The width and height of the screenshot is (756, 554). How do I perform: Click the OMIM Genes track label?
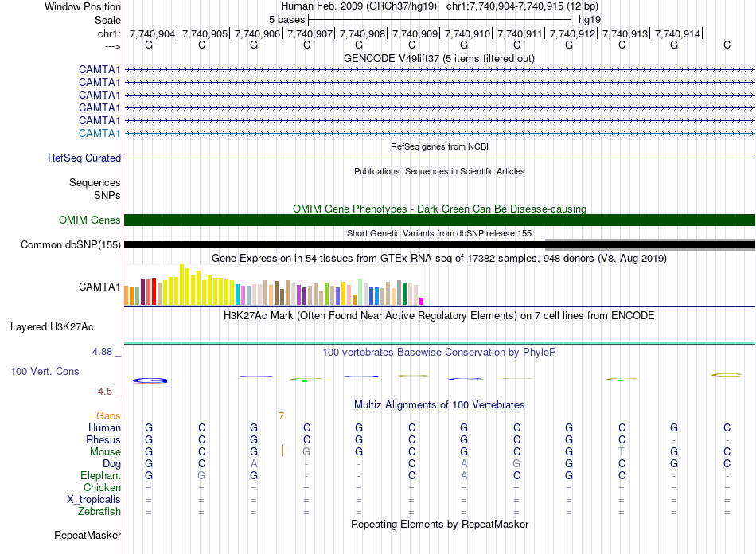tap(89, 220)
